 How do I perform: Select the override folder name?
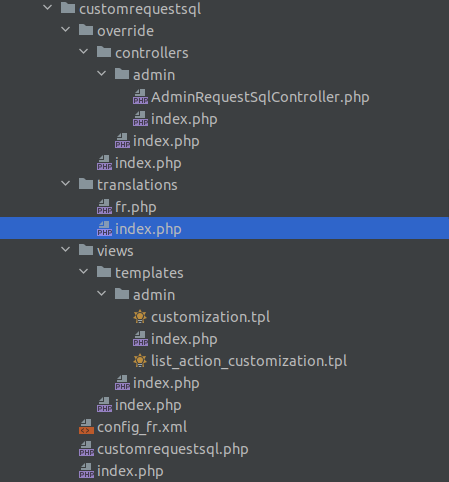(x=126, y=31)
